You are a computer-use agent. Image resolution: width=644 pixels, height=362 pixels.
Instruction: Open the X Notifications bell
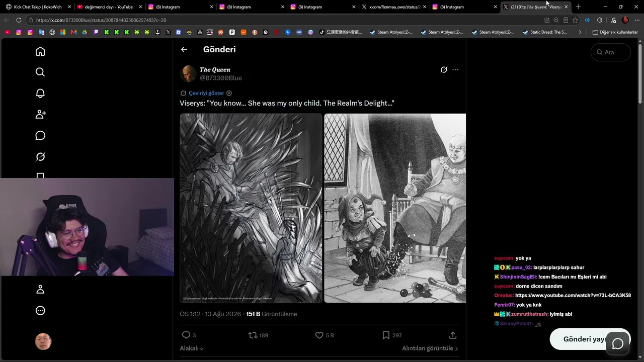click(x=40, y=93)
